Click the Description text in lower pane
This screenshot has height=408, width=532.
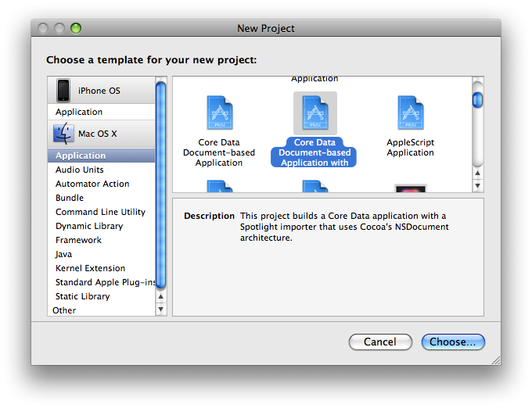pyautogui.click(x=344, y=227)
